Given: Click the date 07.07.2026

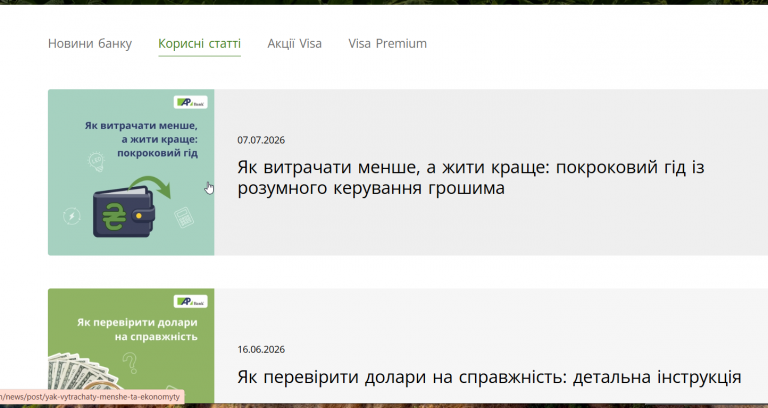Looking at the screenshot, I should [x=261, y=140].
